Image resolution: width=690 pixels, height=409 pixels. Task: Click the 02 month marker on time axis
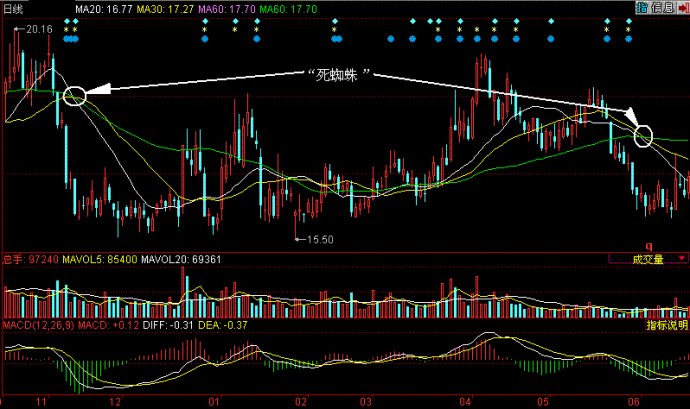point(301,402)
